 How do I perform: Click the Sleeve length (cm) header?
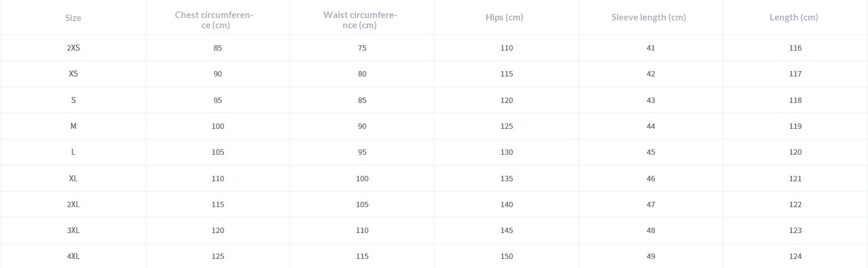pyautogui.click(x=648, y=17)
